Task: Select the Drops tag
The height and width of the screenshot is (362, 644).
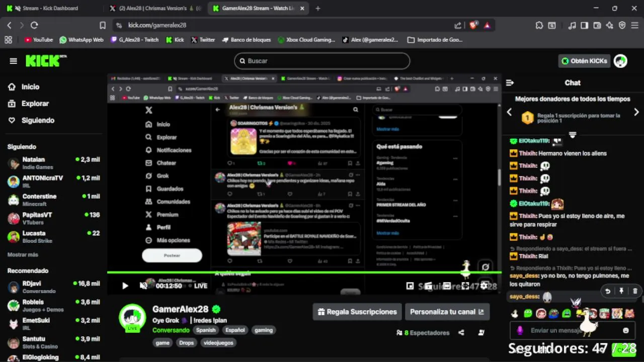Action: (186, 343)
